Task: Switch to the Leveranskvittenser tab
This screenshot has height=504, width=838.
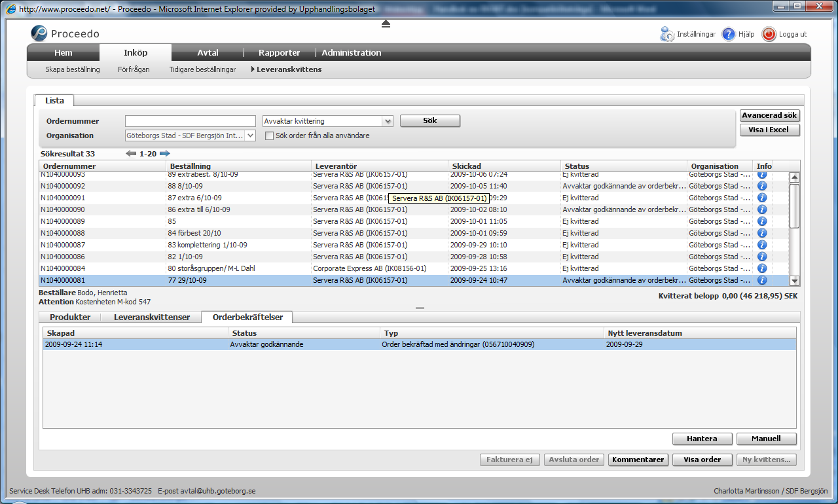Action: click(x=151, y=317)
